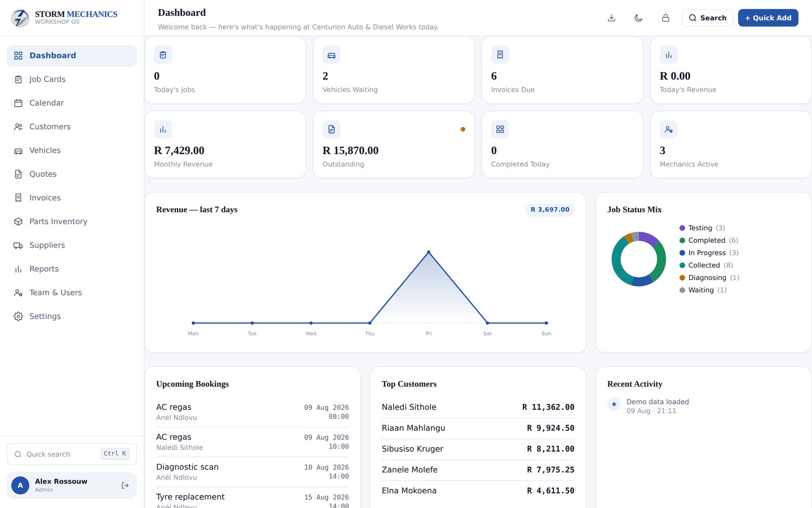
Task: Select Quotes in the sidebar
Action: (x=72, y=174)
